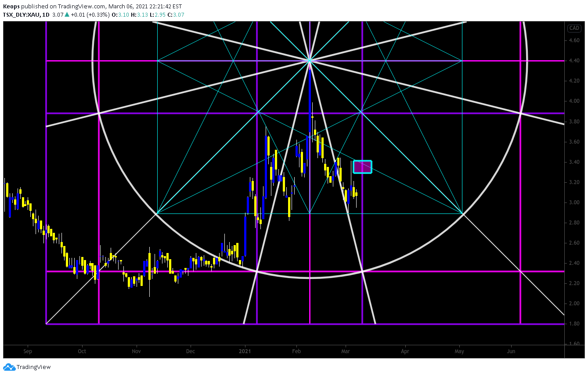Click the 4.40 price axis label

pyautogui.click(x=574, y=61)
